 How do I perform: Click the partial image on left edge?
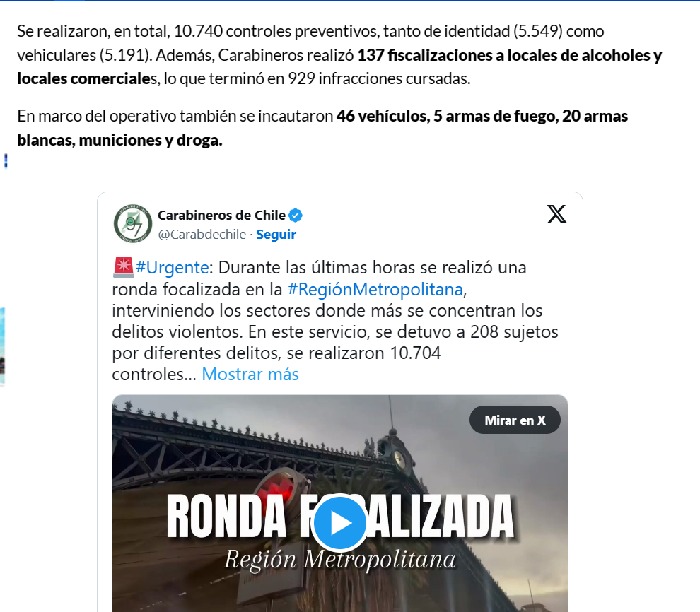(x=2, y=346)
